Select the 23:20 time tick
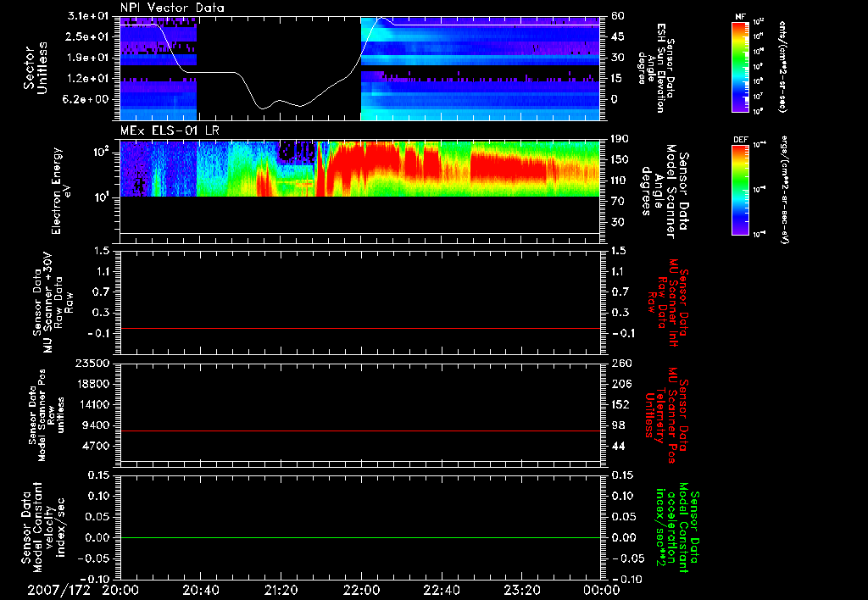 coord(521,590)
